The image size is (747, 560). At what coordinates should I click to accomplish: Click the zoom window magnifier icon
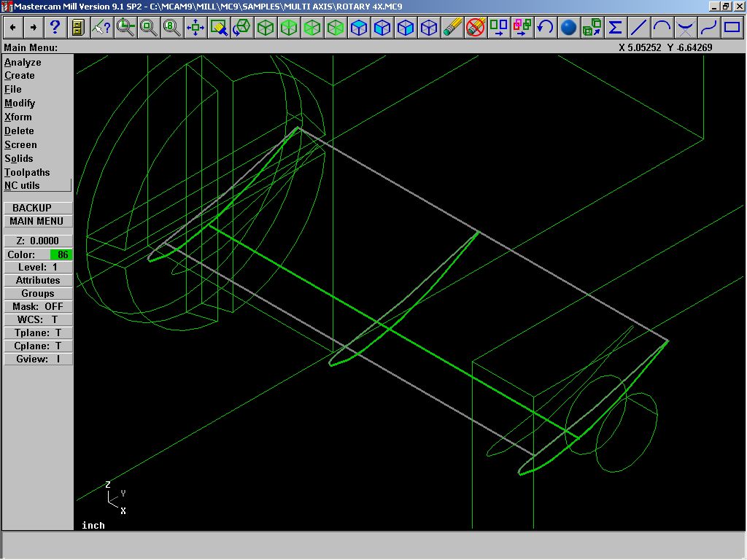click(125, 28)
